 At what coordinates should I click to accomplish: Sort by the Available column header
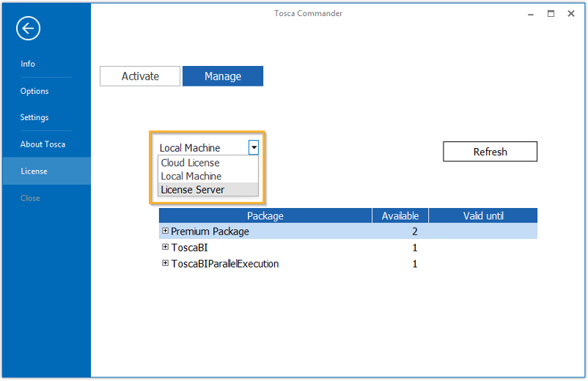(400, 215)
